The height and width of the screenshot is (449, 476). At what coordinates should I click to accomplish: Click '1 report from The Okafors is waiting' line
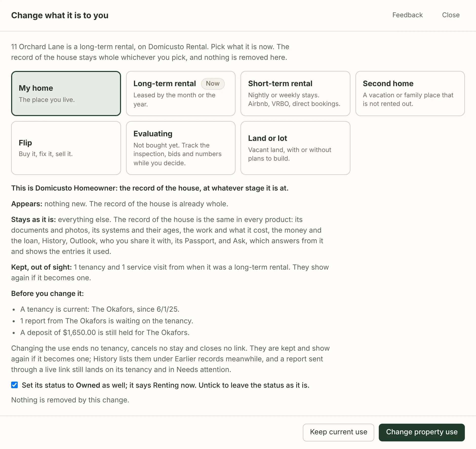pos(107,321)
